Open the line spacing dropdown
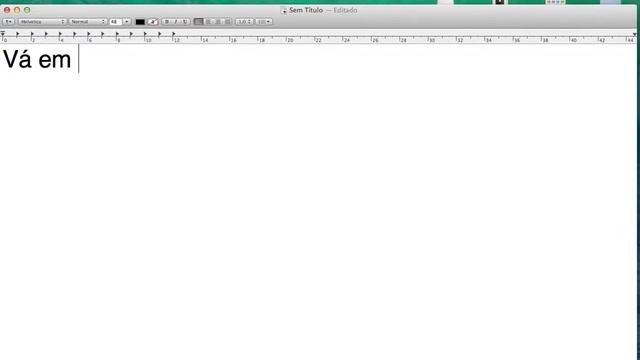Screen dimensions: 640x360 [x=244, y=22]
